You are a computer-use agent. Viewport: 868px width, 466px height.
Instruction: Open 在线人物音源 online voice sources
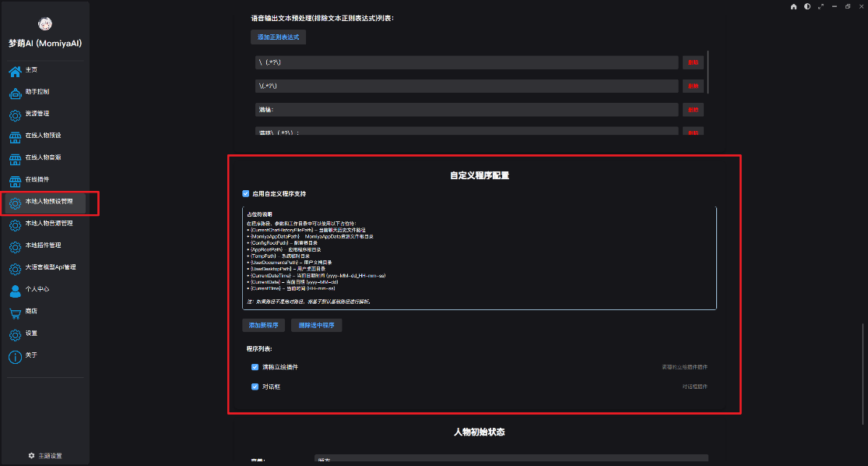click(x=43, y=157)
